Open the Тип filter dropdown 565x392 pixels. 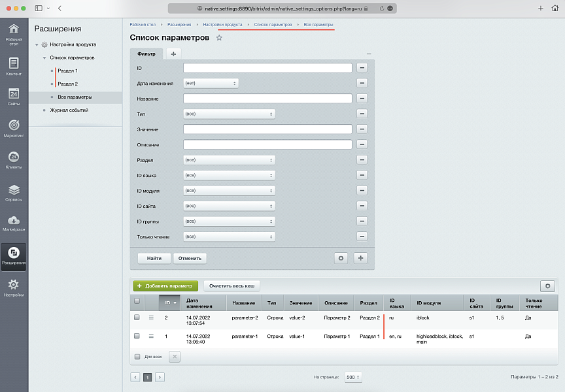(x=229, y=114)
